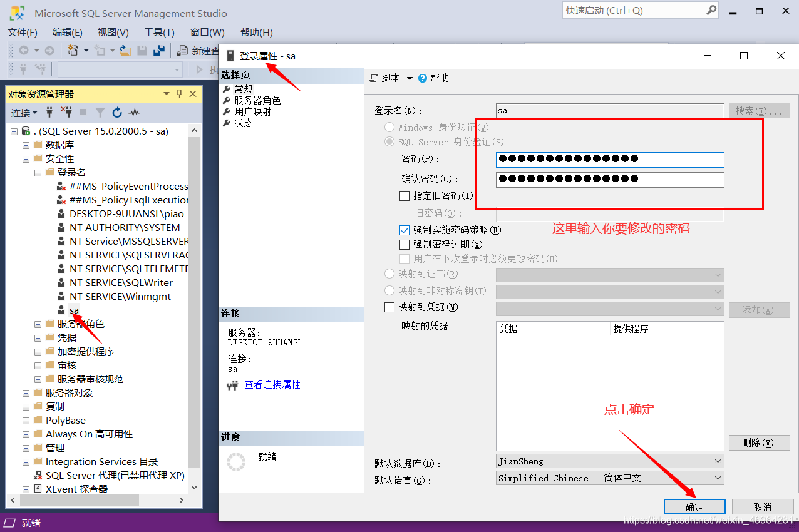The image size is (799, 532).
Task: Click the SSMS application logo in title bar
Action: tap(17, 13)
